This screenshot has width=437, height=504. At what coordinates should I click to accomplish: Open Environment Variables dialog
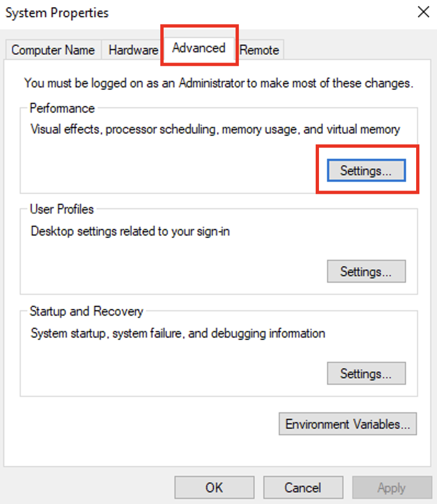348,424
